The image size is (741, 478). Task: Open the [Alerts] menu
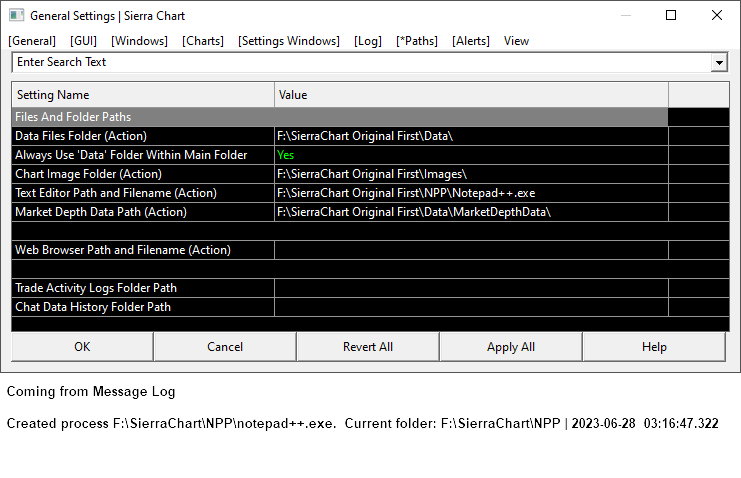471,41
